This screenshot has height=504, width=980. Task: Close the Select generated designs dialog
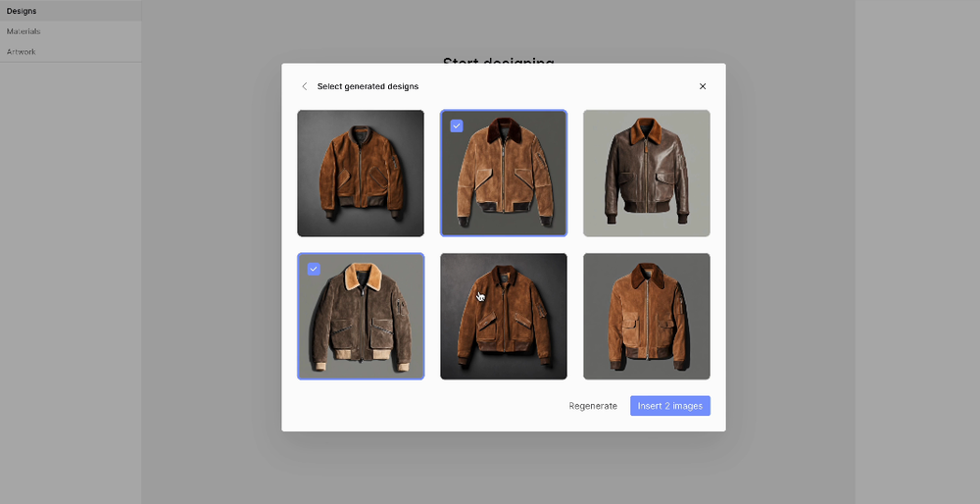click(x=703, y=86)
